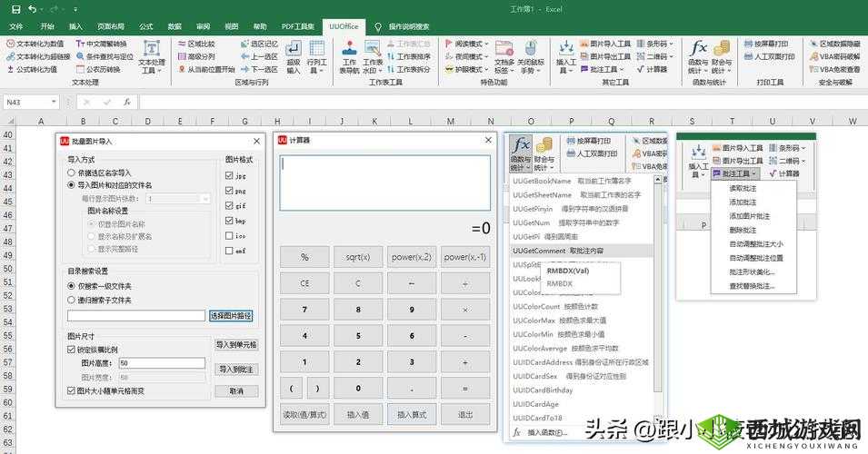Open 条件查找与定位 tool
This screenshot has width=868, height=454.
(105, 56)
